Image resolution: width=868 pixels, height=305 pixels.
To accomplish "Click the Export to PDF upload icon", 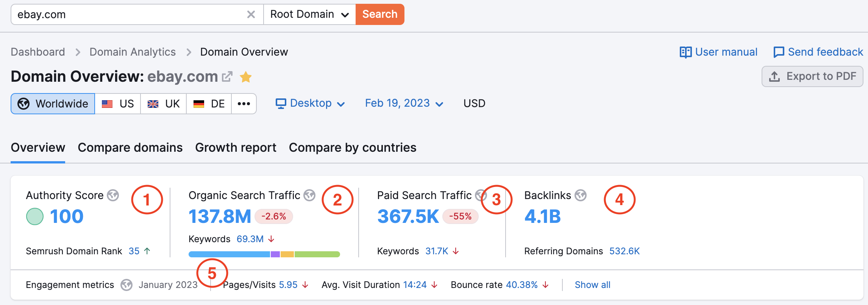I will (x=774, y=76).
